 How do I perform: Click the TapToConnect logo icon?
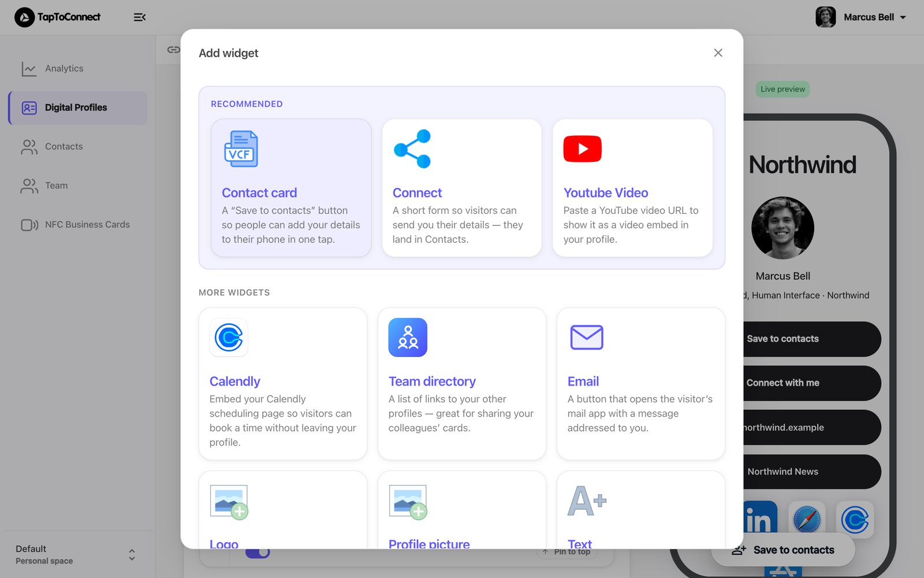tap(24, 17)
